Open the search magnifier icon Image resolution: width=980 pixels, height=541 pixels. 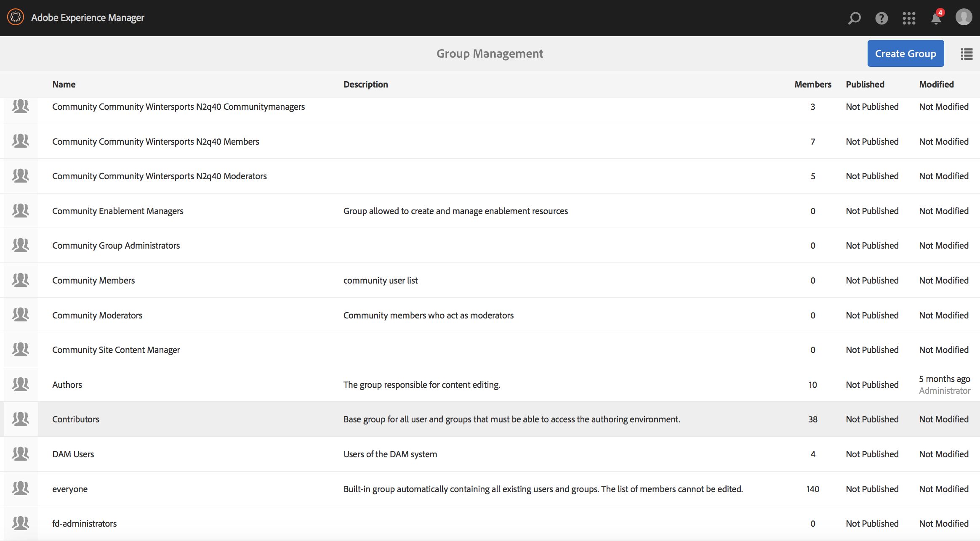tap(854, 18)
